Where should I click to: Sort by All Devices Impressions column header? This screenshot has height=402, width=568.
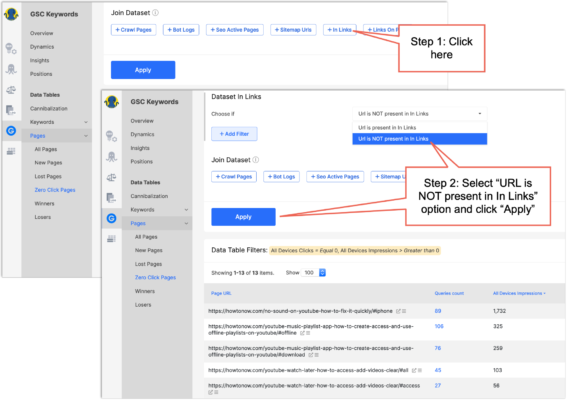(x=519, y=293)
